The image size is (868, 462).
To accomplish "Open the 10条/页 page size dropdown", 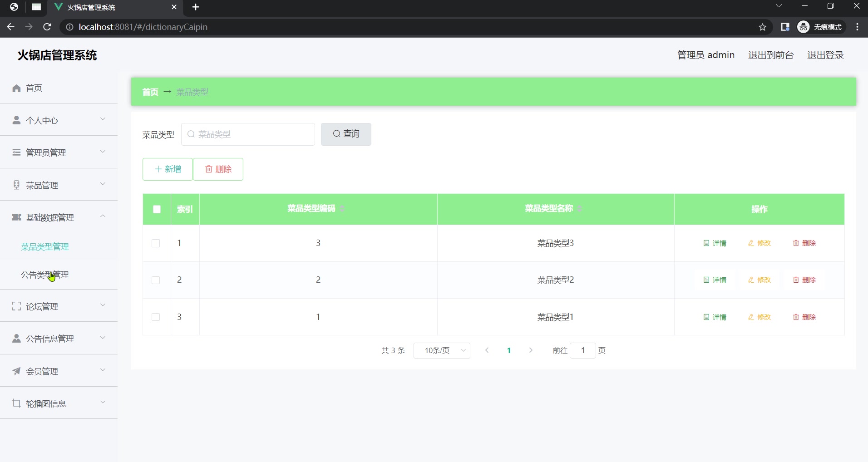I will (x=442, y=350).
